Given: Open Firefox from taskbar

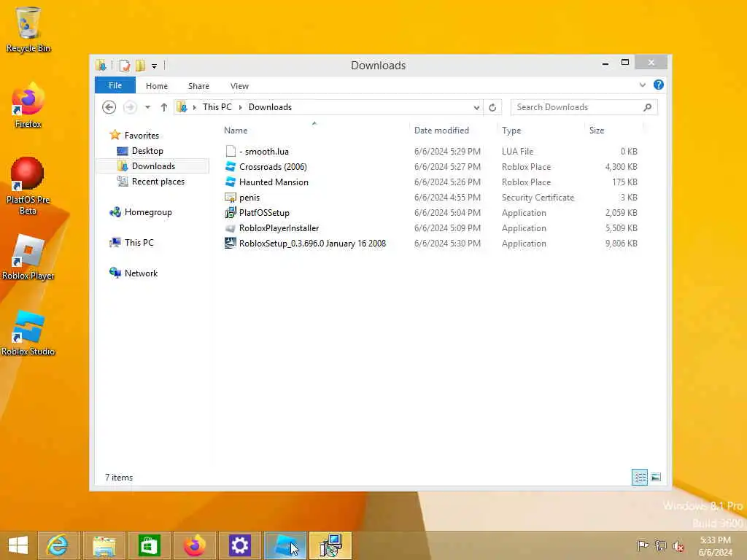Looking at the screenshot, I should [x=194, y=545].
